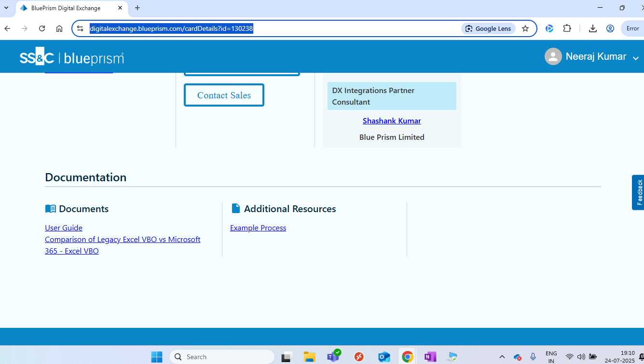Select the BluePrism Digital Exchange tab
The height and width of the screenshot is (364, 644).
72,8
